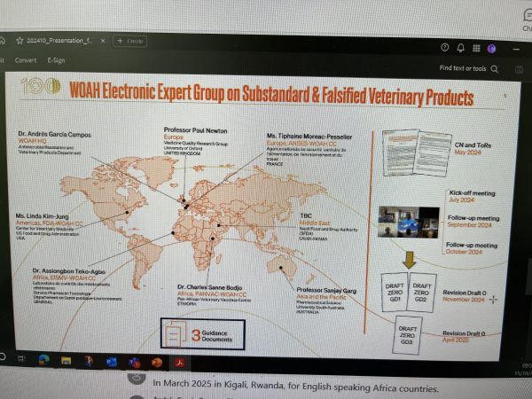Open File Explorer from the taskbar
The image size is (532, 399).
pos(66,361)
